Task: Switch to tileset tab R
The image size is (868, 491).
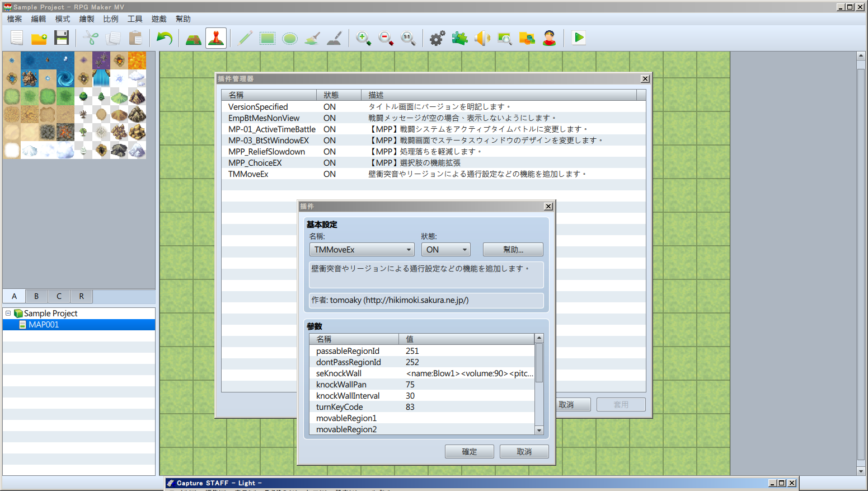Action: click(81, 296)
